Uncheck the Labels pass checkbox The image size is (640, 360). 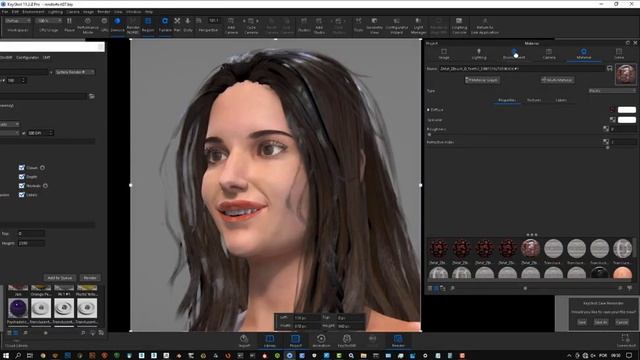pos(22,195)
